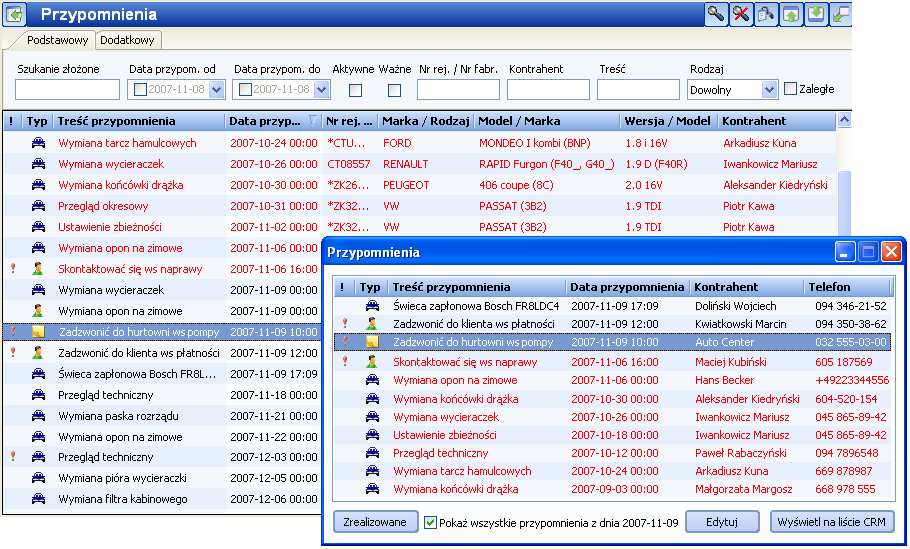This screenshot has height=549, width=910.
Task: Click +49223344556 phone in popup
Action: point(852,380)
